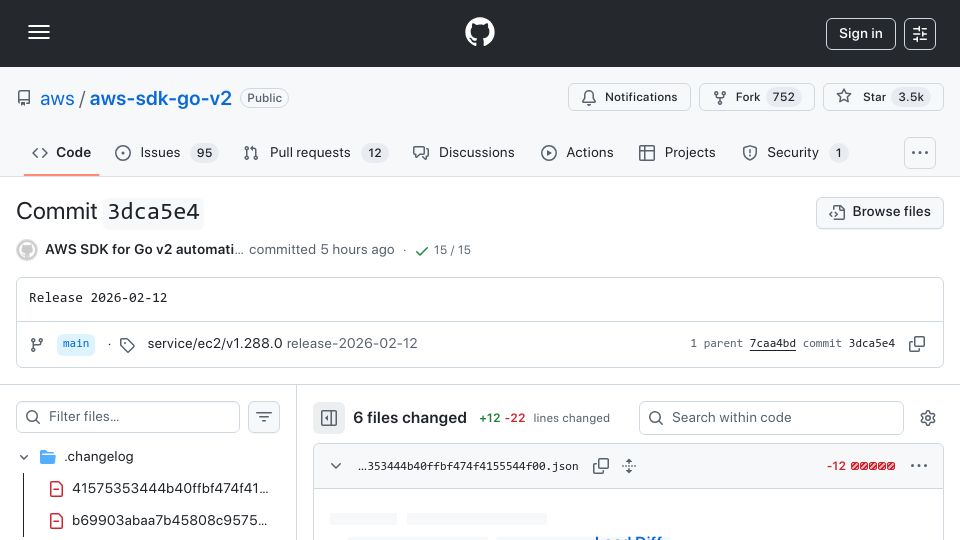This screenshot has height=540, width=960.
Task: Open the main branch label
Action: pyautogui.click(x=76, y=344)
